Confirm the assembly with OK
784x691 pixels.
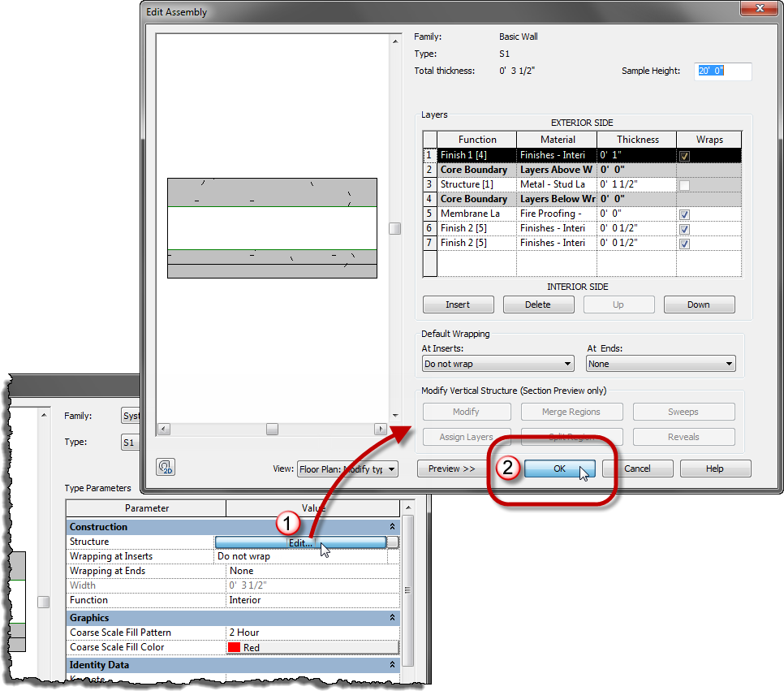pyautogui.click(x=558, y=468)
